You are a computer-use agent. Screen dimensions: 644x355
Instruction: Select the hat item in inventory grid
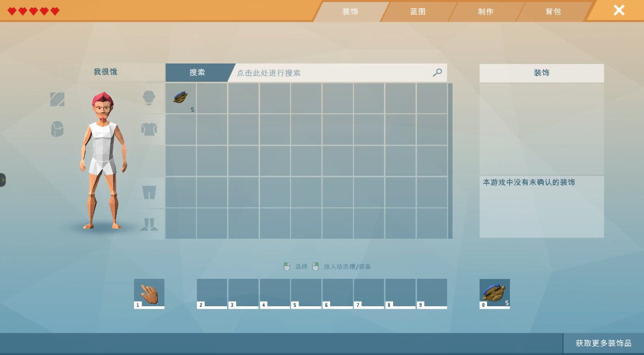click(180, 98)
